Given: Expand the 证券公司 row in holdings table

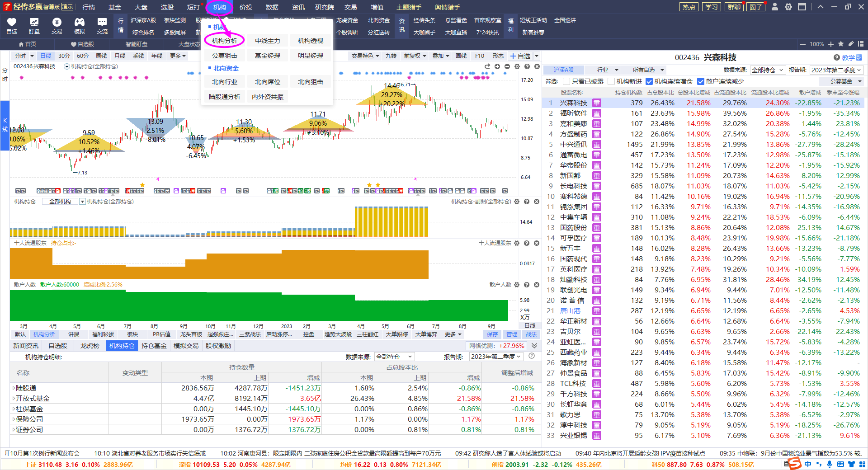Looking at the screenshot, I should (x=14, y=430).
